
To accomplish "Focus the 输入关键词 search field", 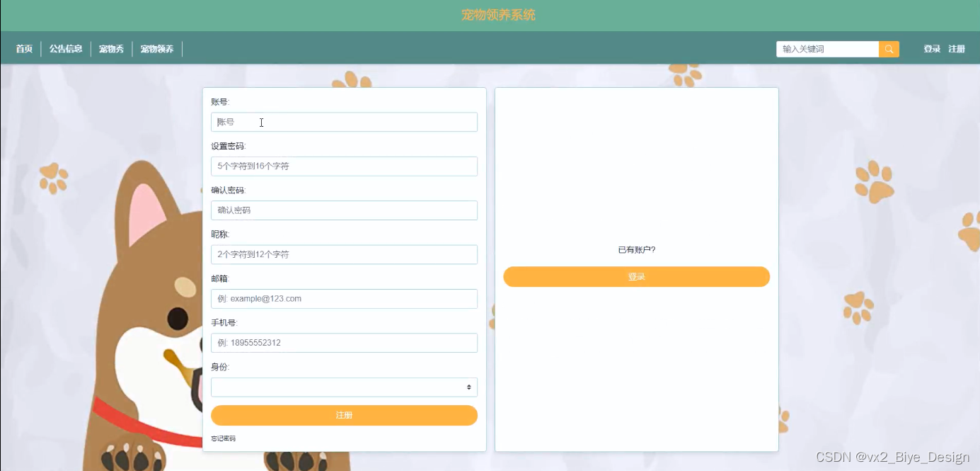I will coord(827,49).
